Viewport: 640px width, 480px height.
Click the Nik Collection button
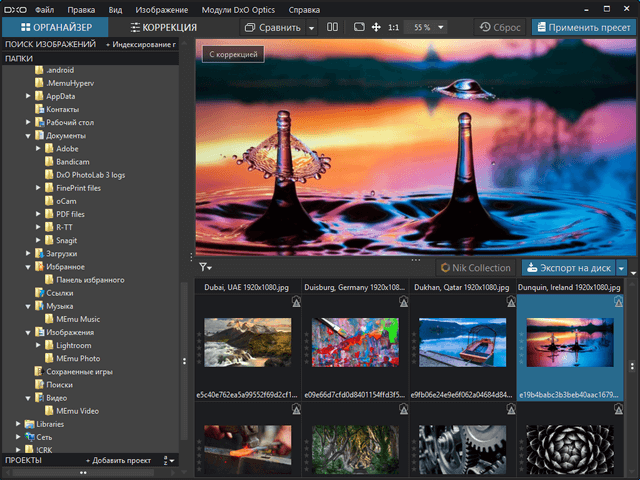pyautogui.click(x=476, y=268)
